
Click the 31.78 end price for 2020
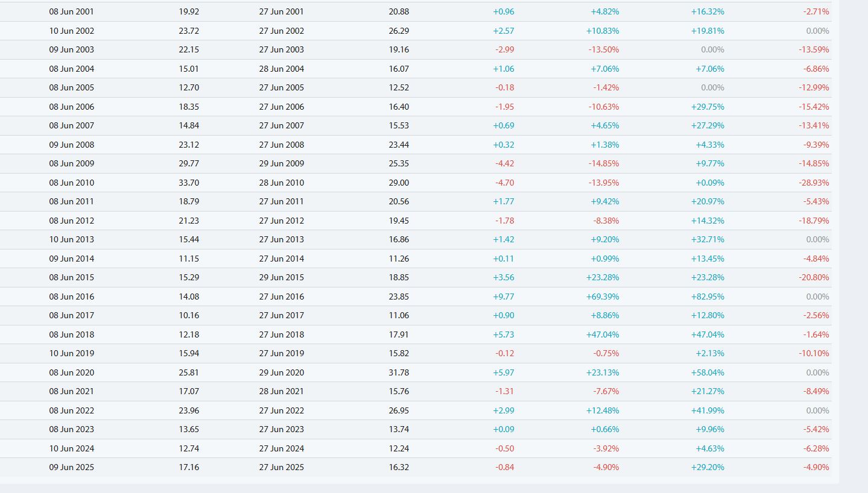click(399, 372)
